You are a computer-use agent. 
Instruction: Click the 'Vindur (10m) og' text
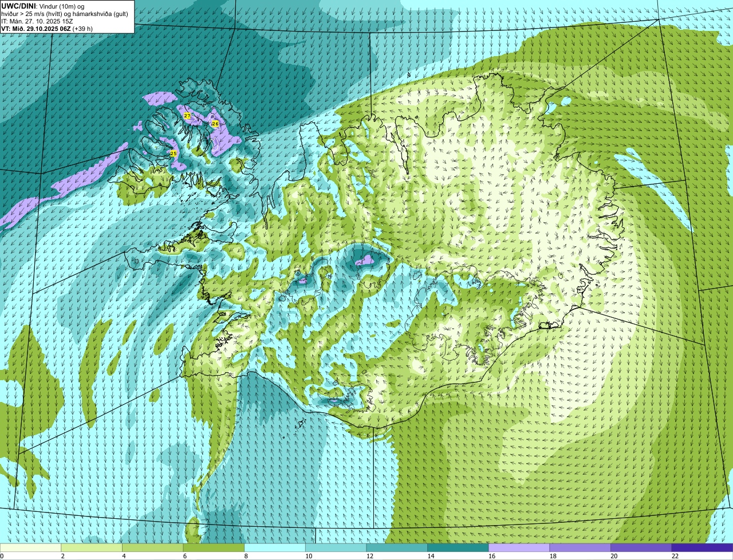tap(61, 6)
